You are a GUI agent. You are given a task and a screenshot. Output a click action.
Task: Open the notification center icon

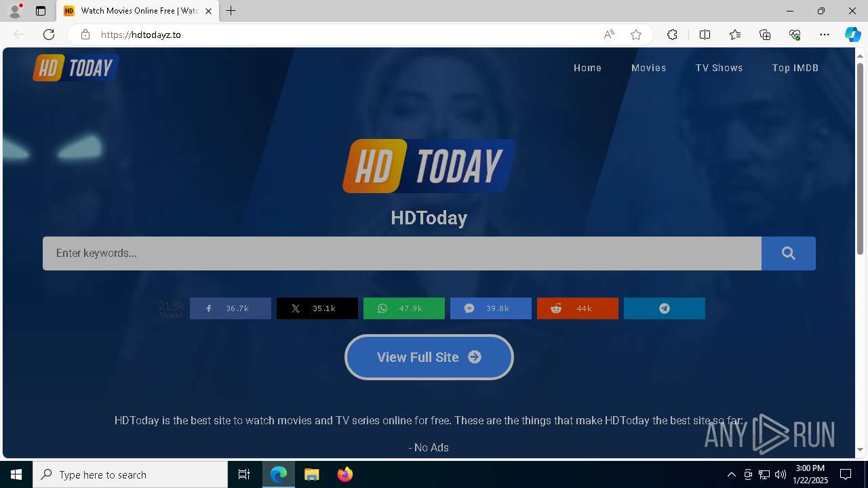click(846, 474)
